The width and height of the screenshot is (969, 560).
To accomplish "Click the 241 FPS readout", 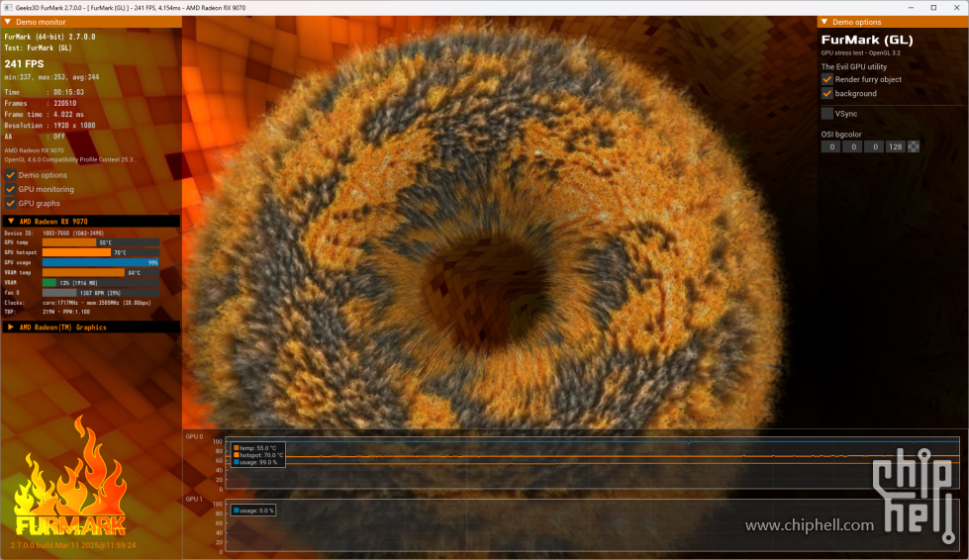I will (24, 63).
